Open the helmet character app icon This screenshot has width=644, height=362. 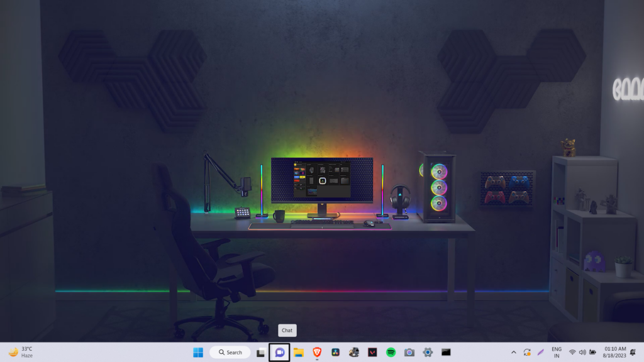point(354,353)
